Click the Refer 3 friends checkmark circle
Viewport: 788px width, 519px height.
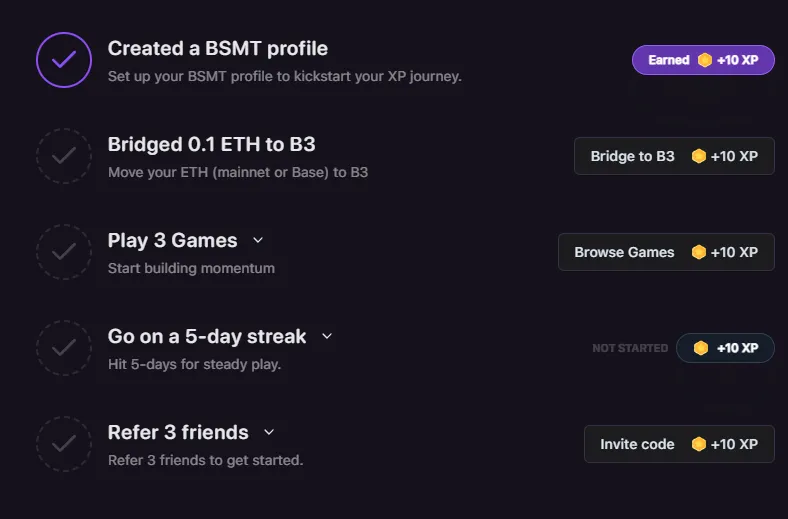(64, 444)
